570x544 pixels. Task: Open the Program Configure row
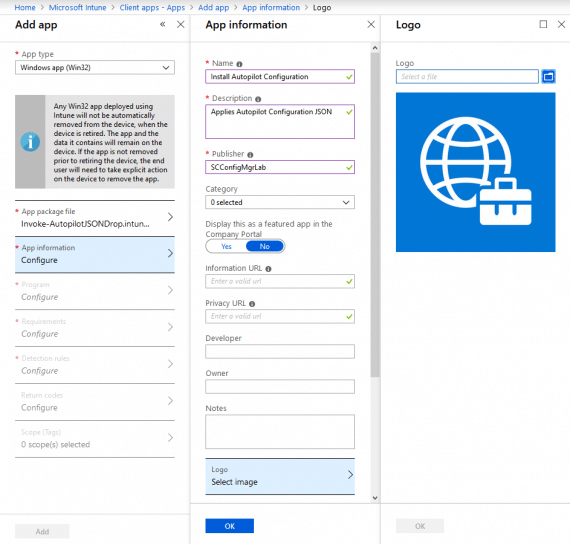tap(95, 291)
